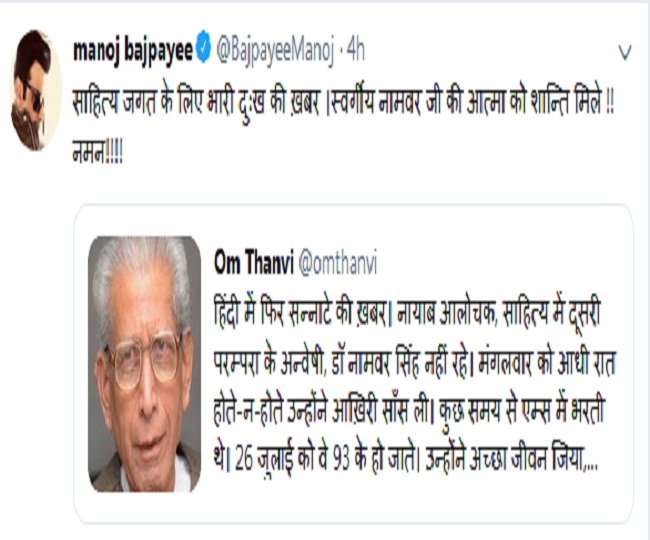Screen dimensions: 650x540
Task: Click the line mentioning 26 जुलाई
Action: tap(406, 459)
